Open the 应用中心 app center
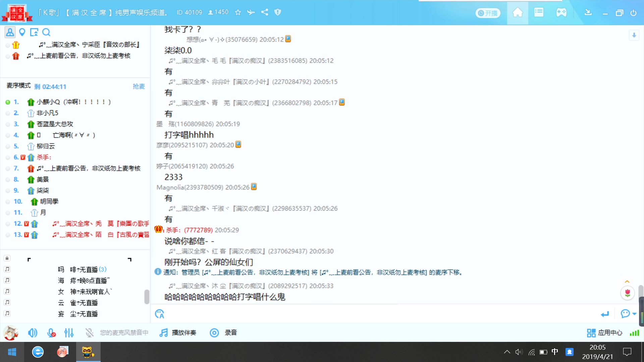This screenshot has width=644, height=362. (x=604, y=333)
